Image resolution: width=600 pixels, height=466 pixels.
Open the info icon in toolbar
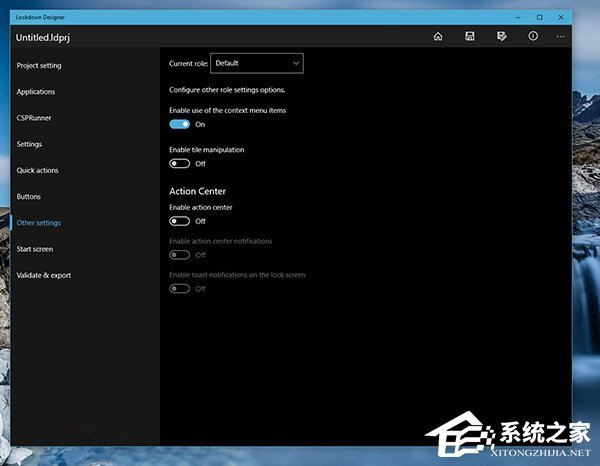(533, 36)
